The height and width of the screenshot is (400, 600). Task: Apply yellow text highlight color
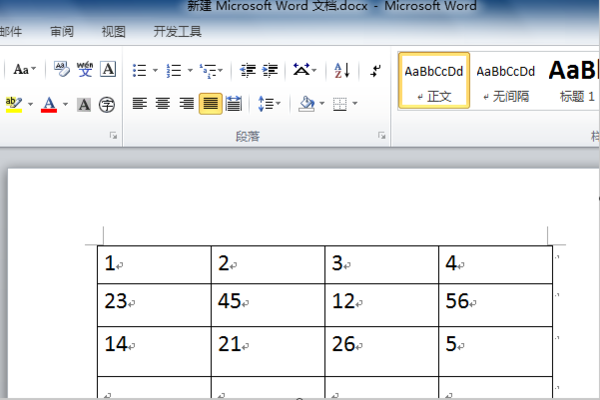coord(14,104)
